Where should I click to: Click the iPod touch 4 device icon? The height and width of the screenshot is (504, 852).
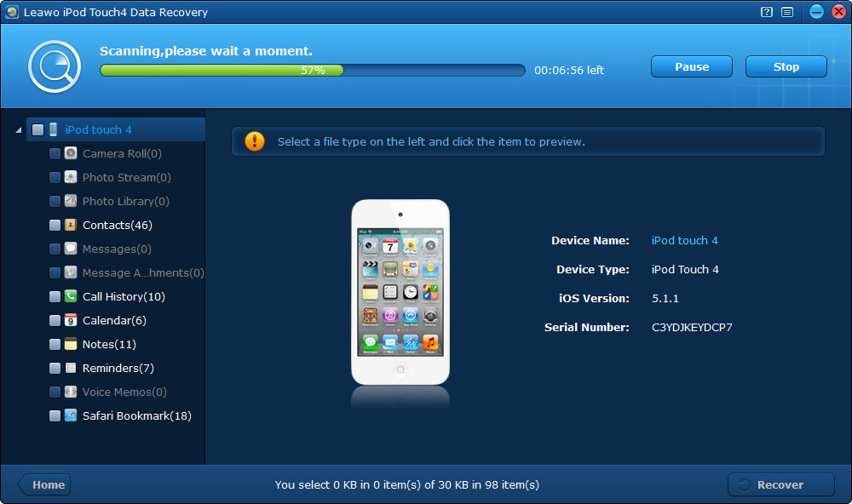click(x=53, y=129)
